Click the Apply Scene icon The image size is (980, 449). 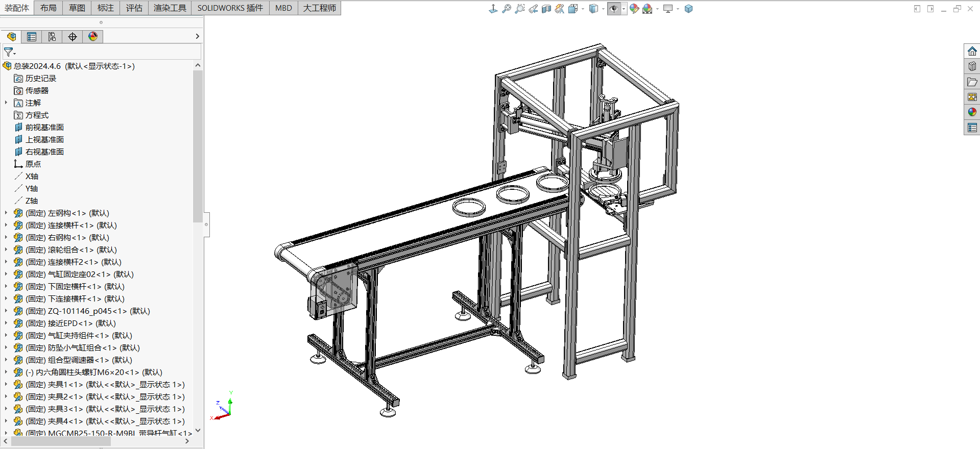pos(648,9)
